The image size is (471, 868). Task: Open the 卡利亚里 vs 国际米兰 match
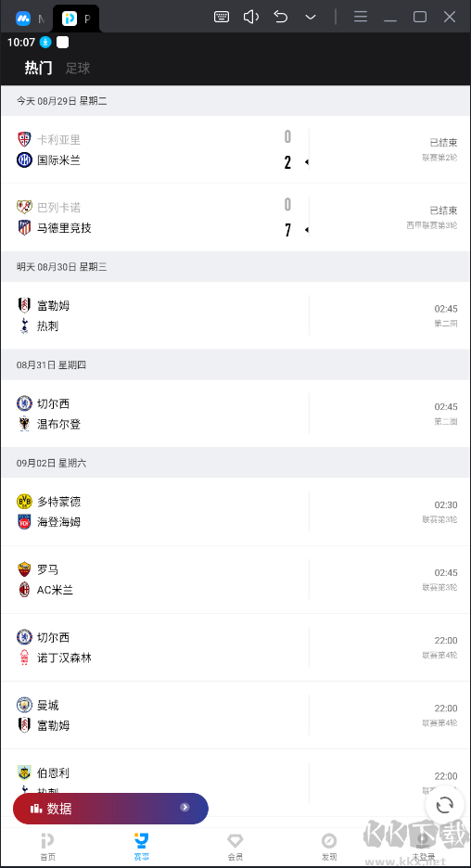[x=235, y=149]
